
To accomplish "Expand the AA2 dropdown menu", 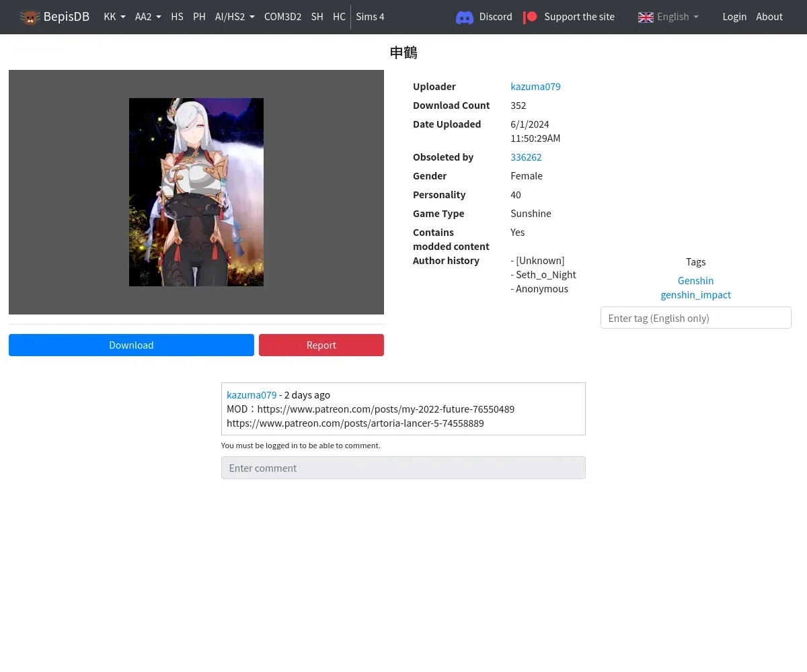I will point(148,17).
